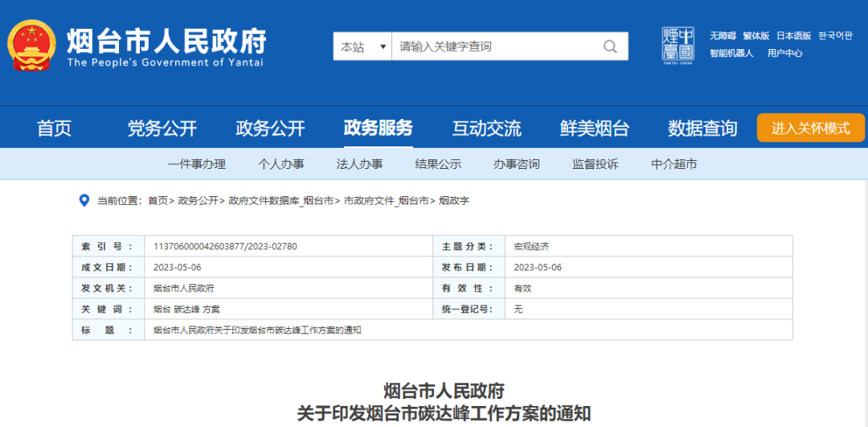Open 法人办事 in the submenu
Viewport: 868px width, 427px height.
pyautogui.click(x=359, y=164)
